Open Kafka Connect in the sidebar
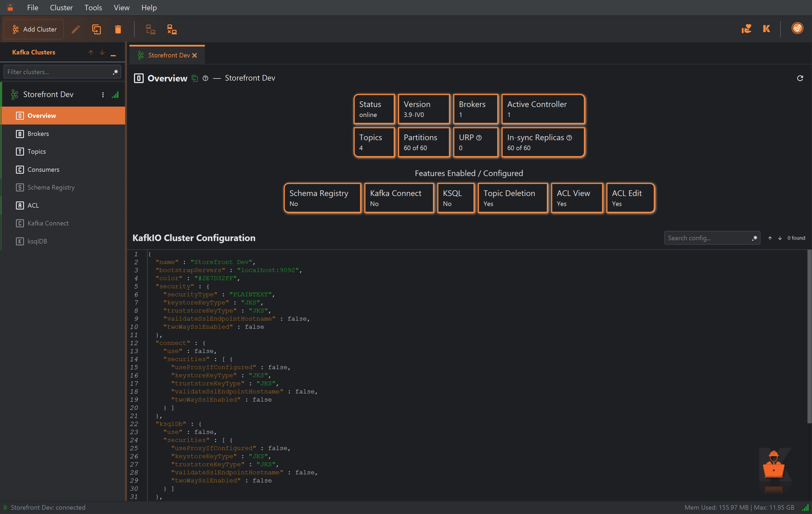Image resolution: width=812 pixels, height=514 pixels. pos(63,223)
